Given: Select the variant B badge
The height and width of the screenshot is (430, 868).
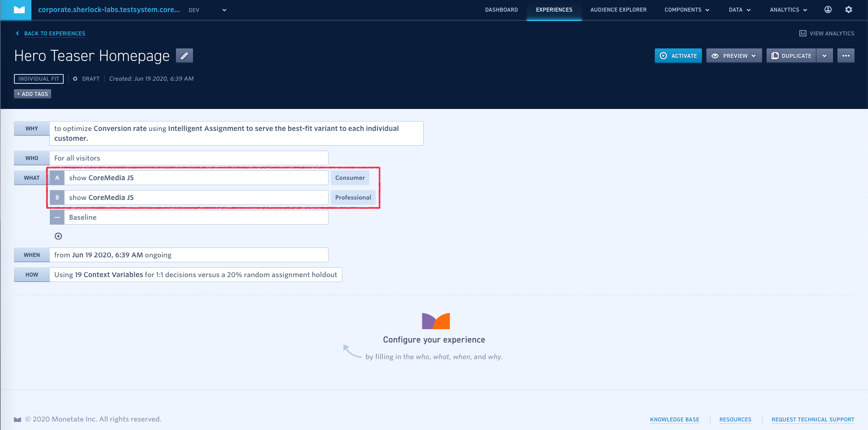Looking at the screenshot, I should [57, 198].
